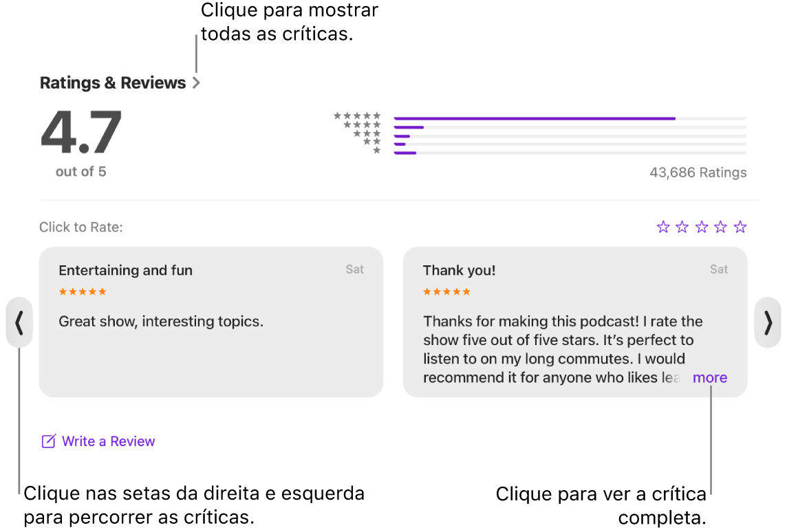The image size is (787, 532).
Task: Open "Write a Review"
Action: click(x=108, y=441)
